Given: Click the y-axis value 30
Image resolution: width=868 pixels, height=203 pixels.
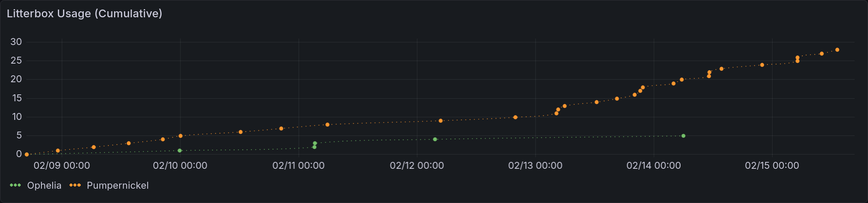Looking at the screenshot, I should [16, 42].
